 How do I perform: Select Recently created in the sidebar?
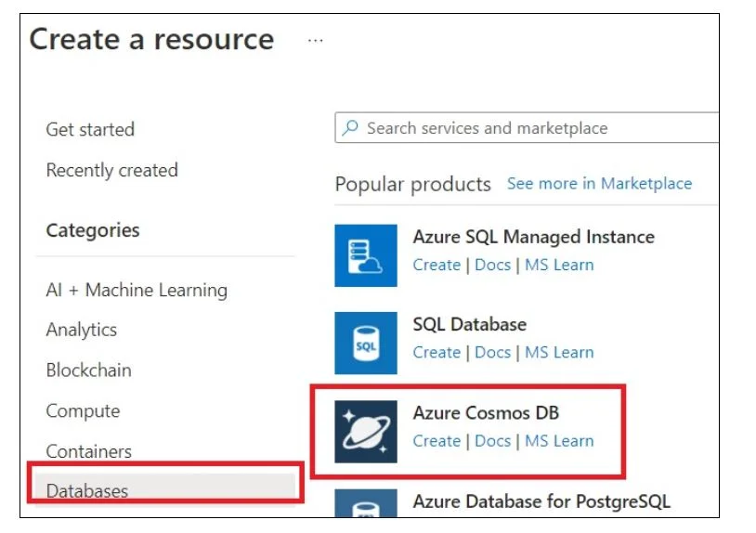point(111,170)
